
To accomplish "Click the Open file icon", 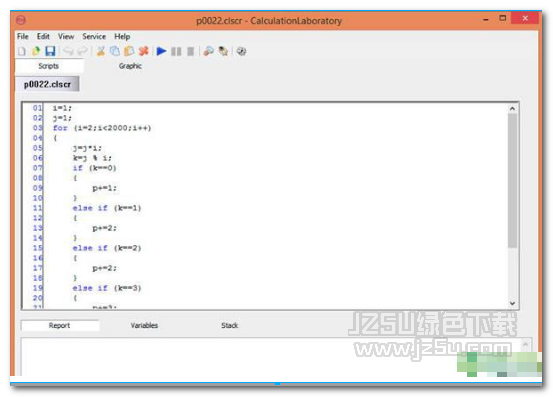I will point(36,51).
